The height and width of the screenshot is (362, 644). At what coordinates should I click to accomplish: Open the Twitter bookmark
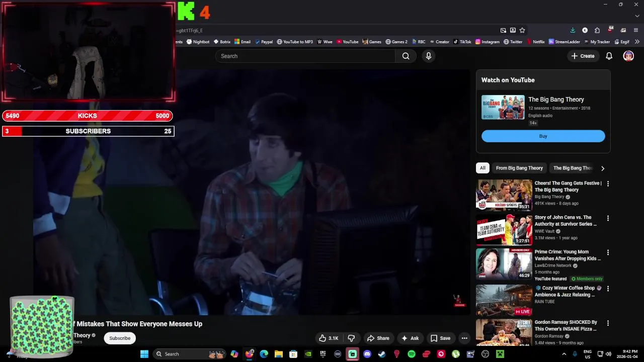[513, 42]
